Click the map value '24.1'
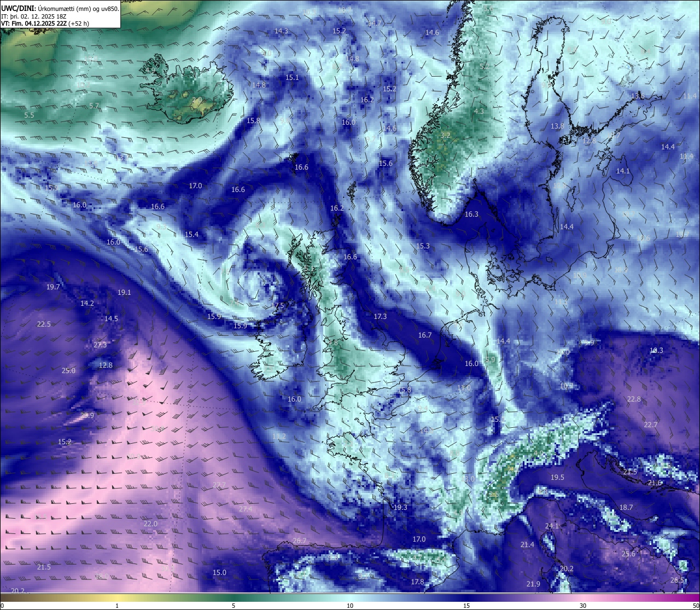 552,526
